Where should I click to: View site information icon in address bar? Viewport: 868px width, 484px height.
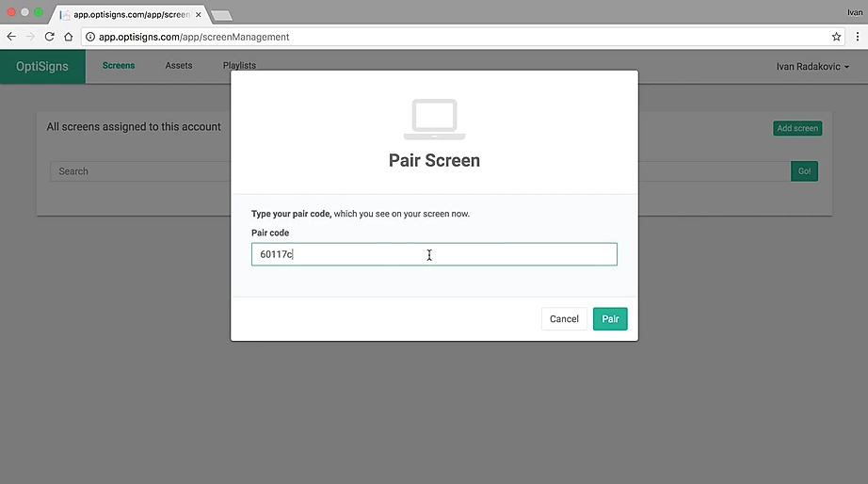click(x=90, y=37)
